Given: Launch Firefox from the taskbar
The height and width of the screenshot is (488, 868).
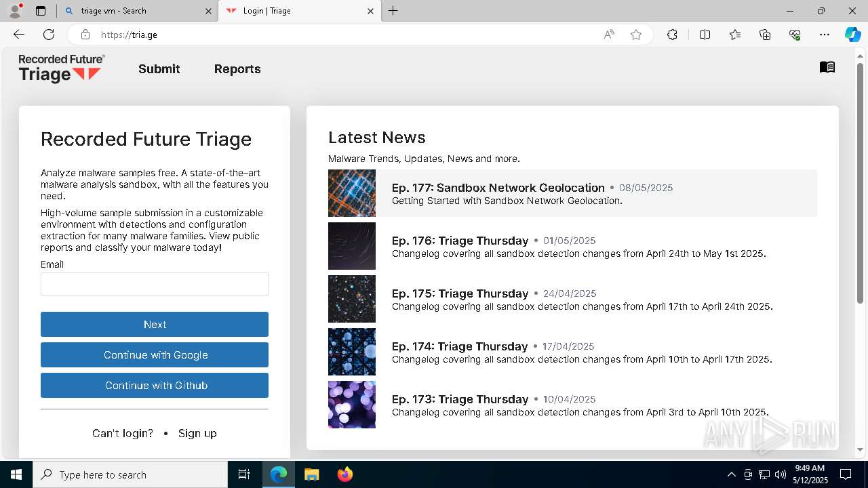Looking at the screenshot, I should [x=344, y=474].
